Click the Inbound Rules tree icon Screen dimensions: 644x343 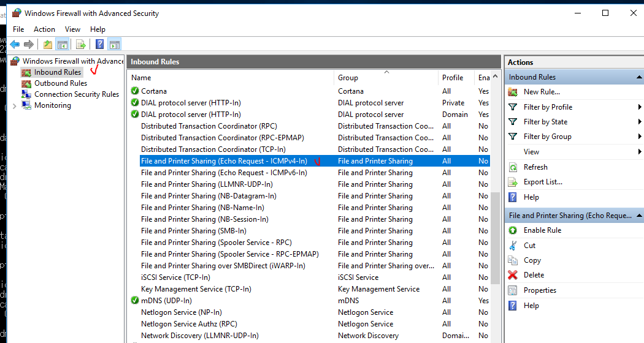point(26,73)
